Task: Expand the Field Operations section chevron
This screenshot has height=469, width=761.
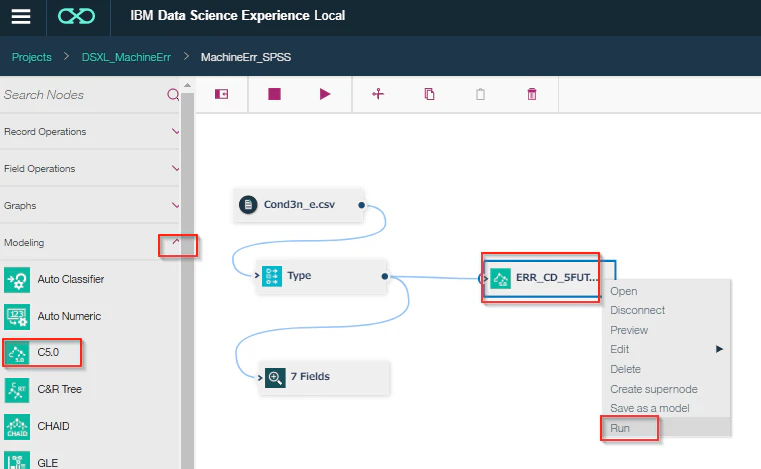Action: pyautogui.click(x=175, y=168)
